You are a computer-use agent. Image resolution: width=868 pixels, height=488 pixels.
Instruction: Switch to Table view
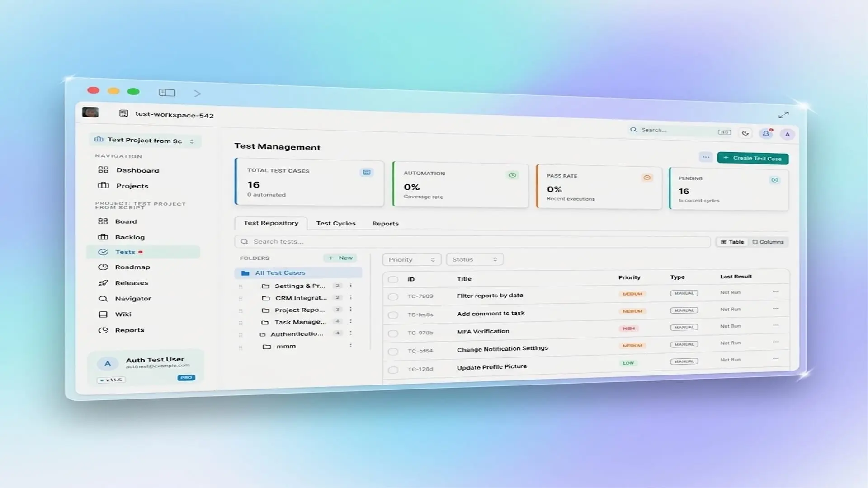click(732, 242)
